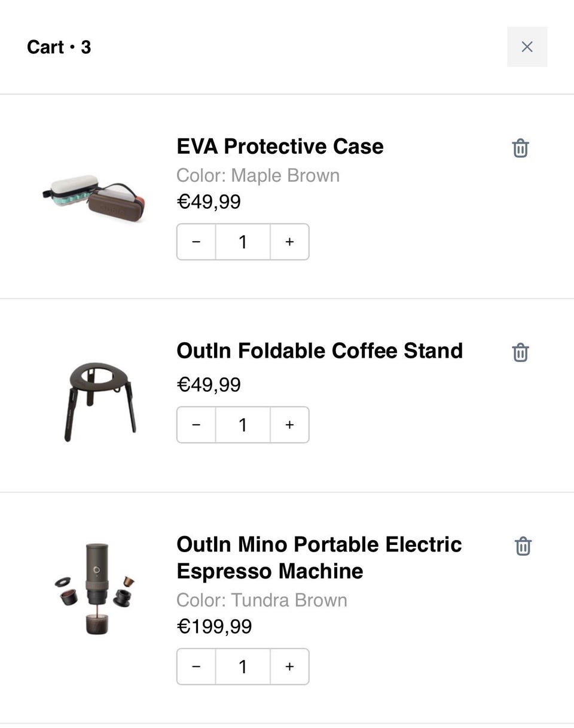The height and width of the screenshot is (728, 574).
Task: Increase Foldable Coffee Stand quantity
Action: (289, 425)
